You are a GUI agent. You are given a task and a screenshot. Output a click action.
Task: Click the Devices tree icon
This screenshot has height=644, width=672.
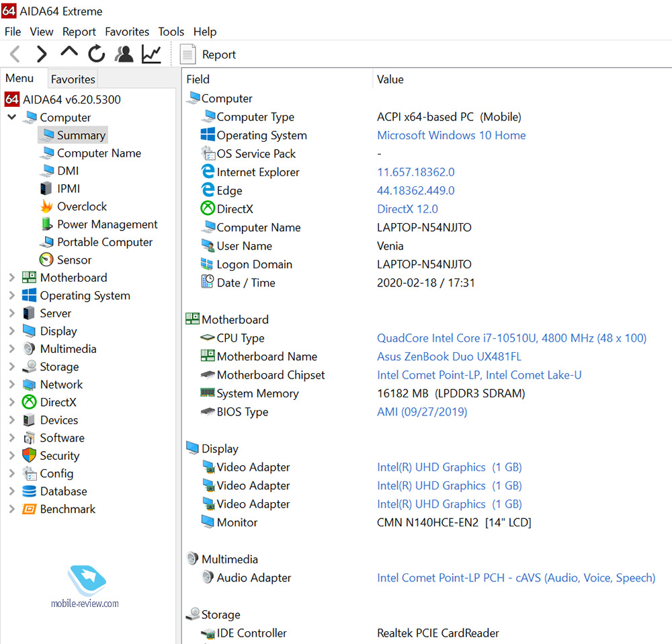click(x=29, y=420)
